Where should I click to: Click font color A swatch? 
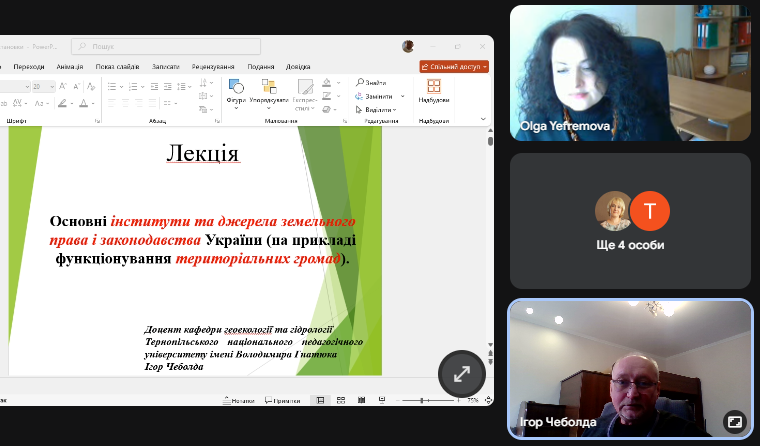pos(83,103)
